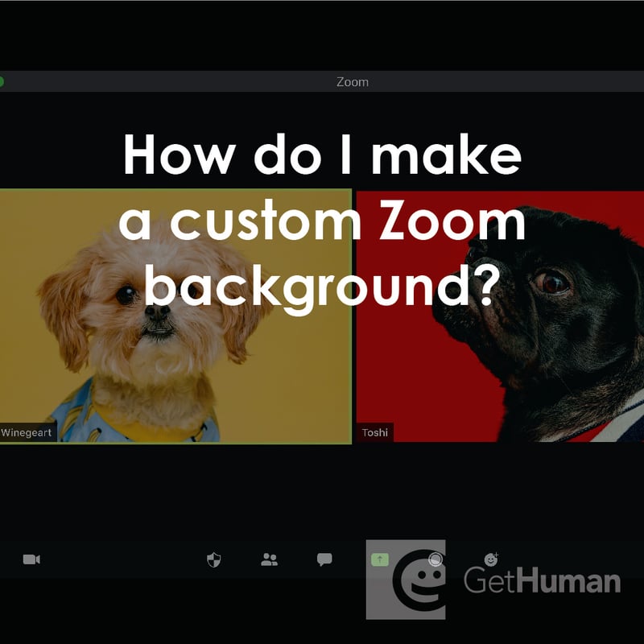Select the Toshi video tile

[500, 316]
